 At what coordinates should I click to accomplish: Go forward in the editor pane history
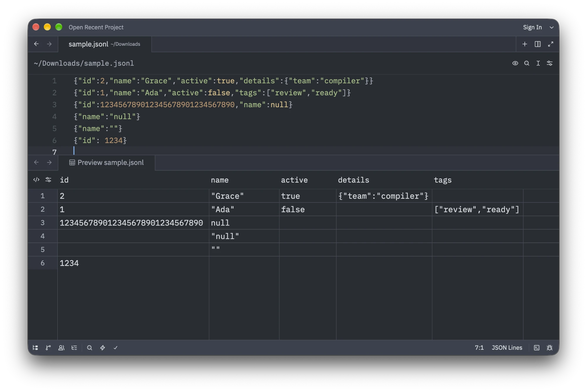[x=49, y=44]
